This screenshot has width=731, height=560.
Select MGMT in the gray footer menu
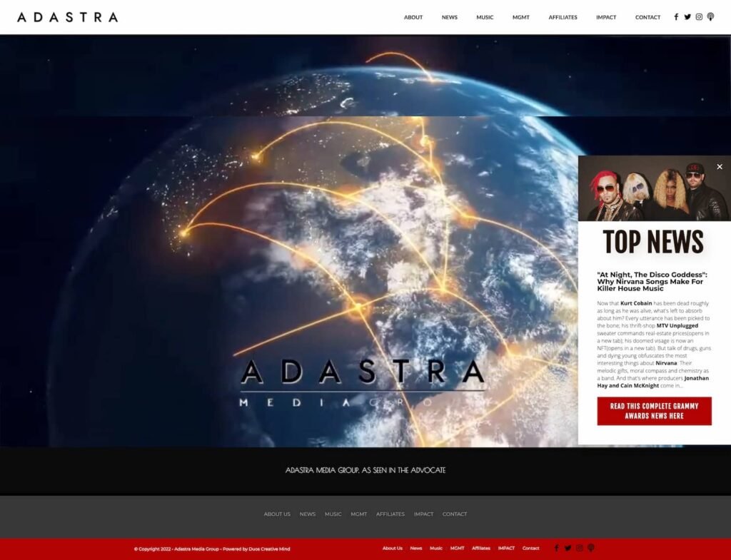coord(358,514)
